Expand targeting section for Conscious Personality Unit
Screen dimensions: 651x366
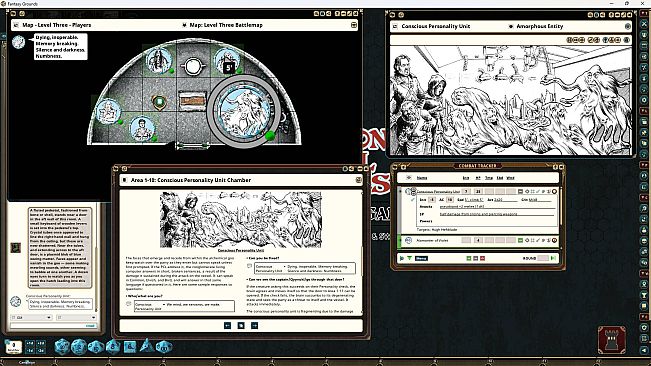527,191
